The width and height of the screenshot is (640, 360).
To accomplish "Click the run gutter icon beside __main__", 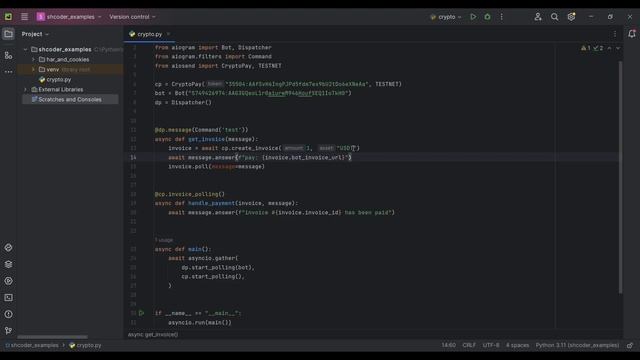I will (x=141, y=313).
